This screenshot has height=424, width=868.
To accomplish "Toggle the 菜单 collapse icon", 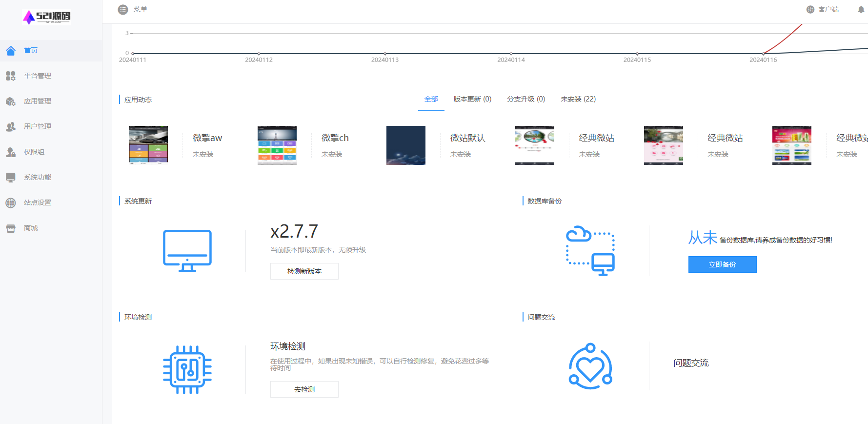I will click(x=123, y=9).
